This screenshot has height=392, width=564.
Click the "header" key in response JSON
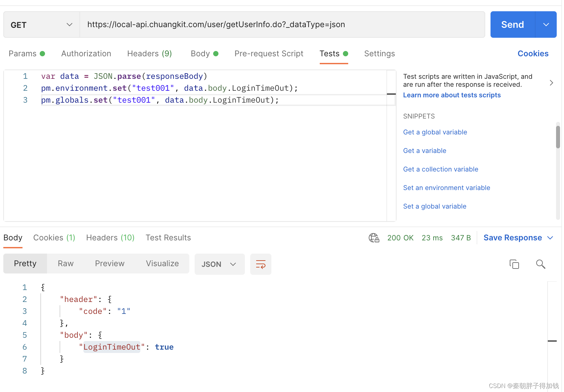[x=78, y=299]
